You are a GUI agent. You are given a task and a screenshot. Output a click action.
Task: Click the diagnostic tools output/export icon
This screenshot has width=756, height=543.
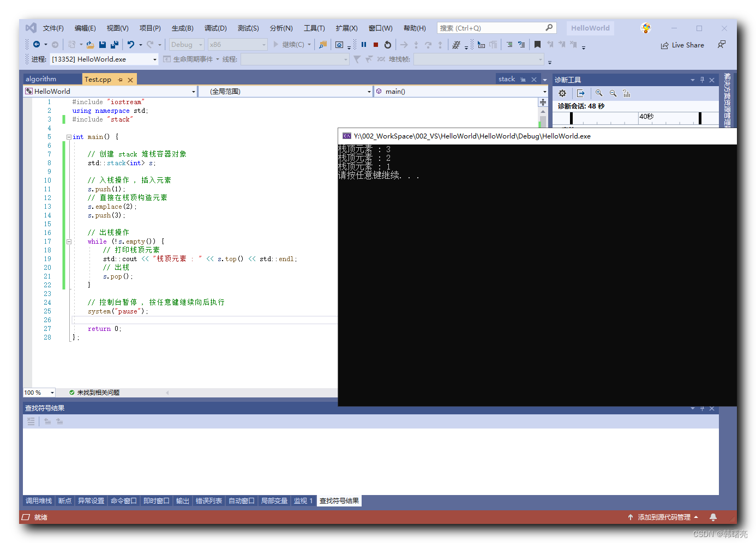point(580,93)
